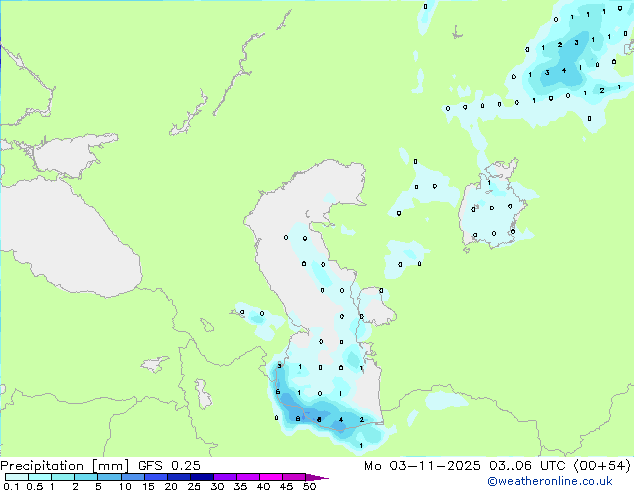This screenshot has width=634, height=490.
Task: Select the "0.25" model resolution text
Action: pos(186,466)
